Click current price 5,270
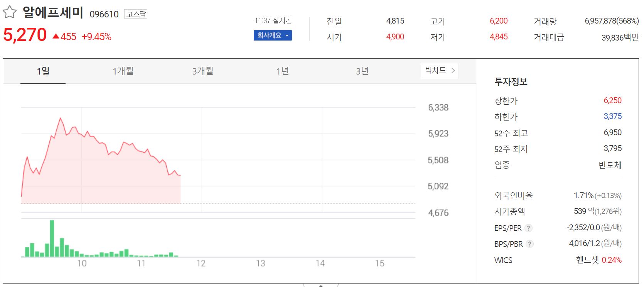The width and height of the screenshot is (644, 287). [25, 35]
